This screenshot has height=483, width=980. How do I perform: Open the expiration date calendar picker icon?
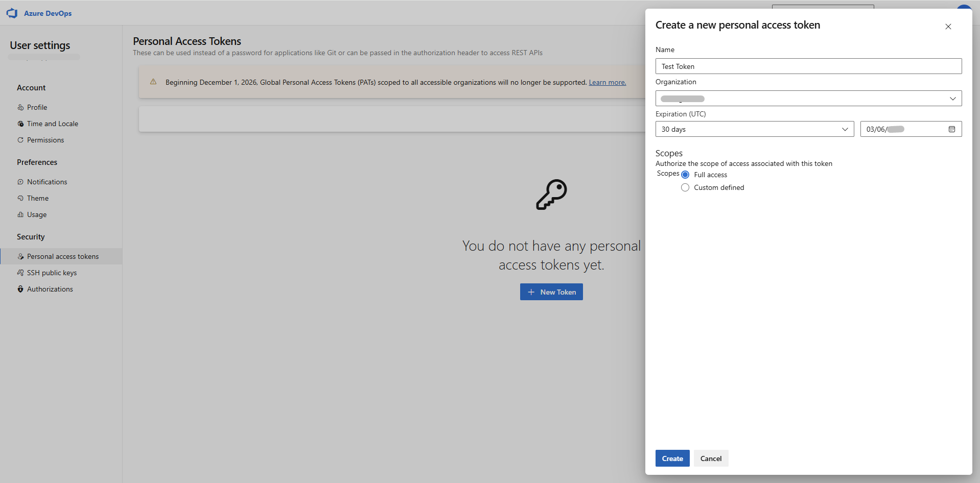click(952, 129)
